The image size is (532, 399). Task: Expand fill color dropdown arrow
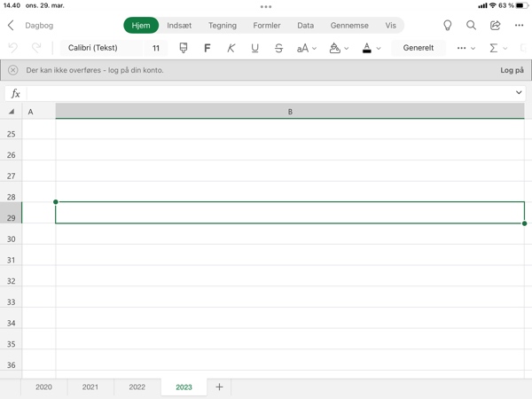[347, 49]
